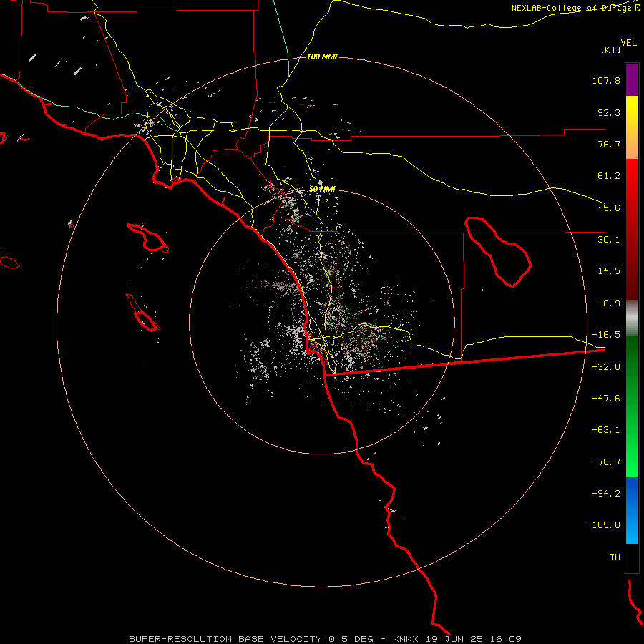Pick the gray segment of velocity scale

coord(632,318)
